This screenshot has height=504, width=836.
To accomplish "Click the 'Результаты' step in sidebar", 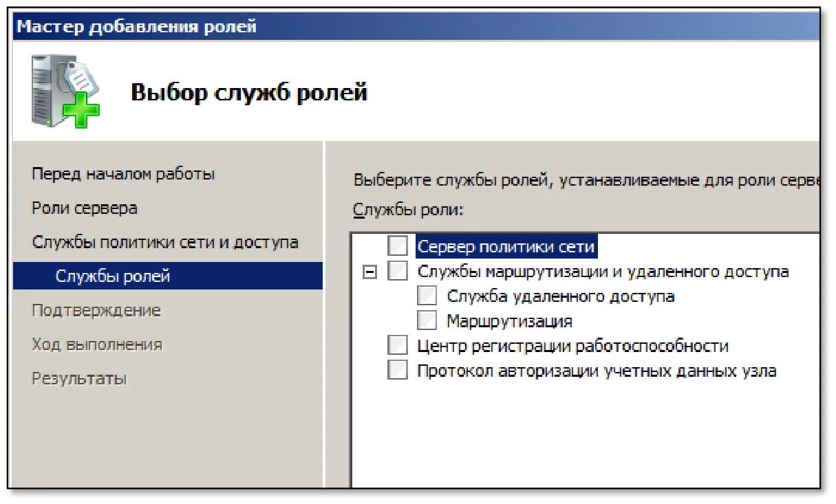I will 79,379.
